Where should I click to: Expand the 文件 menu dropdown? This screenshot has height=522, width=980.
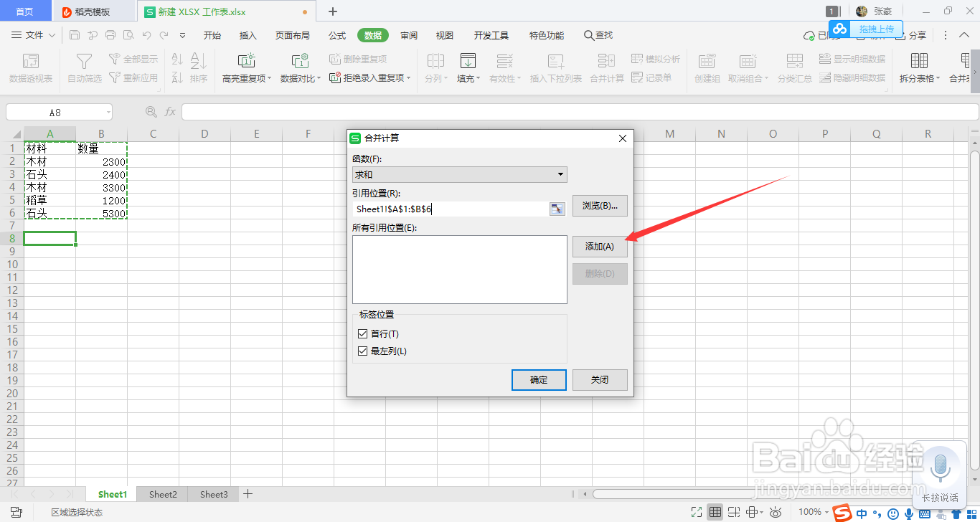52,35
